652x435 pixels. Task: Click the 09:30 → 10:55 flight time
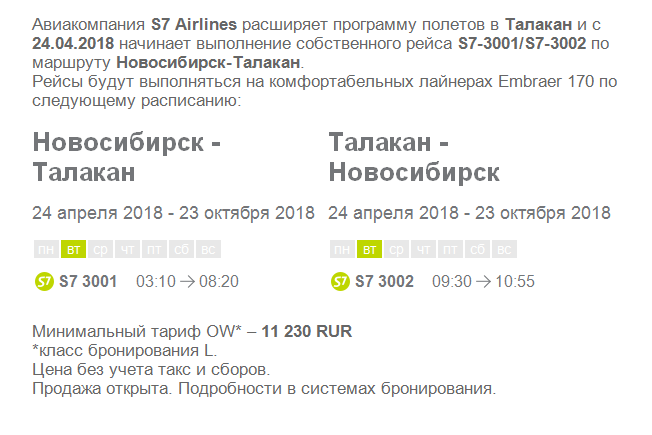tap(483, 282)
